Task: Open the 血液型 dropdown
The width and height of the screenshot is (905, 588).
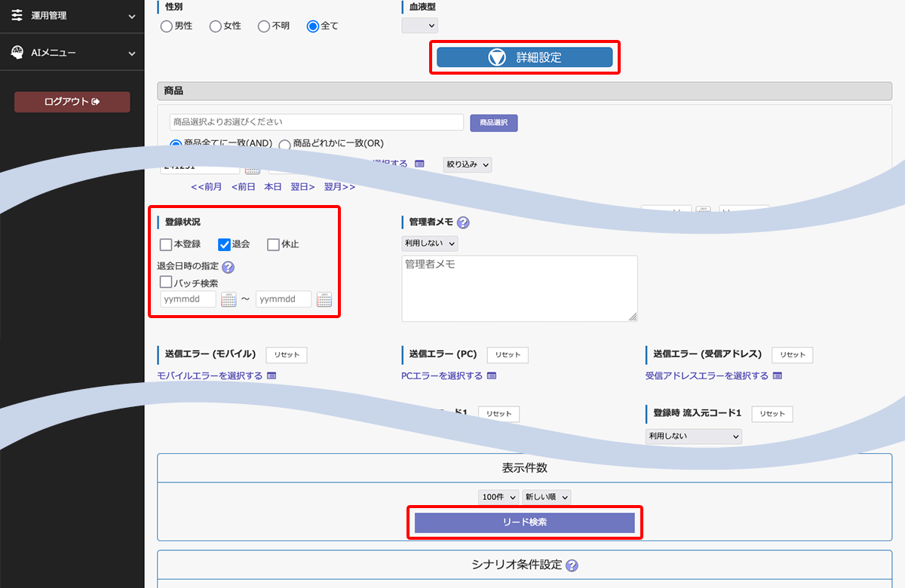Action: (419, 26)
